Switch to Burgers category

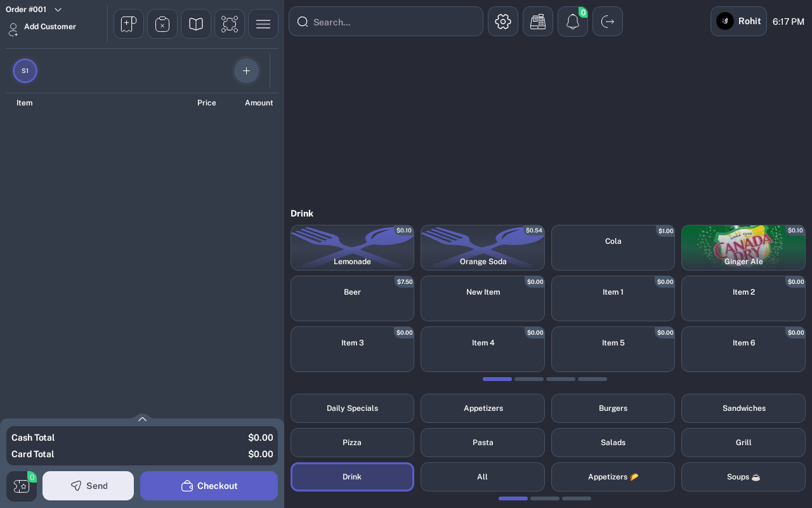pyautogui.click(x=613, y=408)
